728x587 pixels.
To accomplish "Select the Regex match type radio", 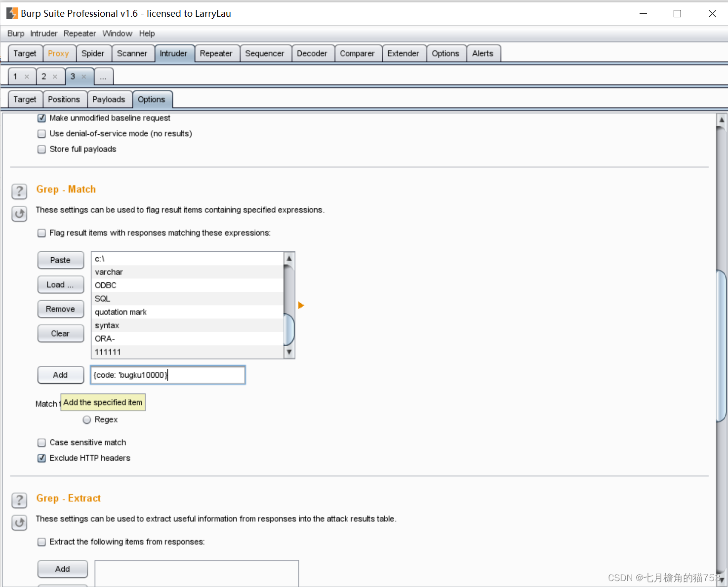I will pos(87,420).
